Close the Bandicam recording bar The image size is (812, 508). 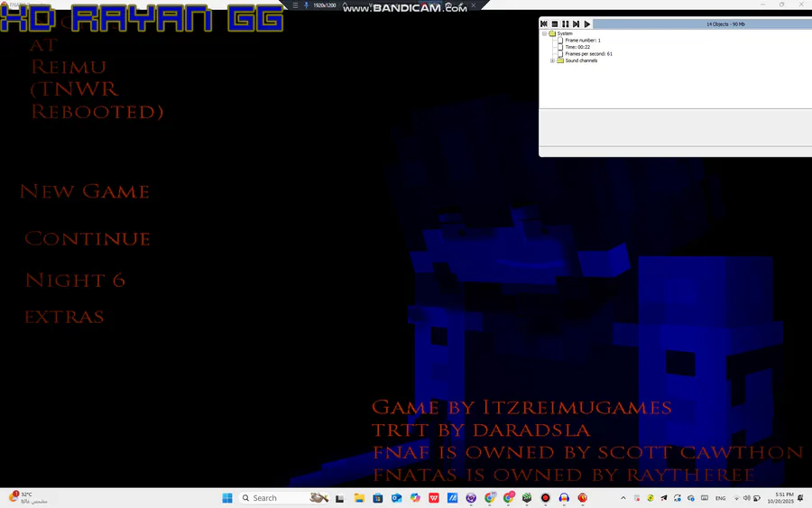pos(474,5)
